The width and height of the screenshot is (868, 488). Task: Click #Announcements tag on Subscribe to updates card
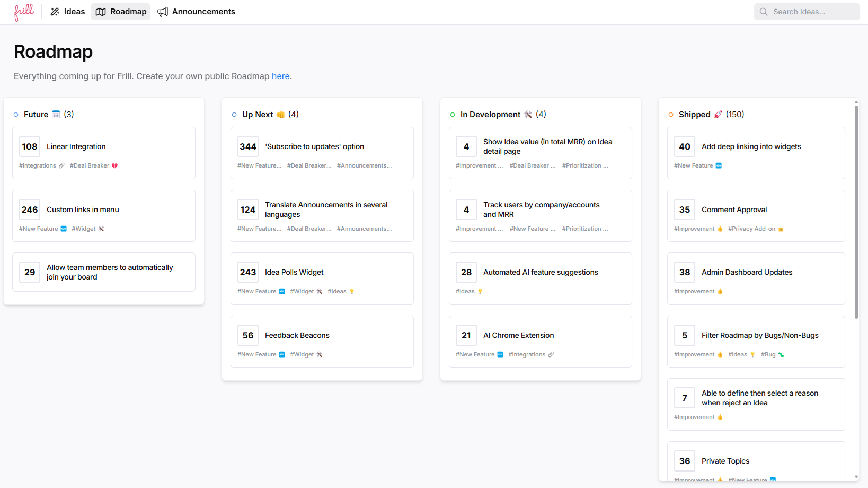point(365,166)
